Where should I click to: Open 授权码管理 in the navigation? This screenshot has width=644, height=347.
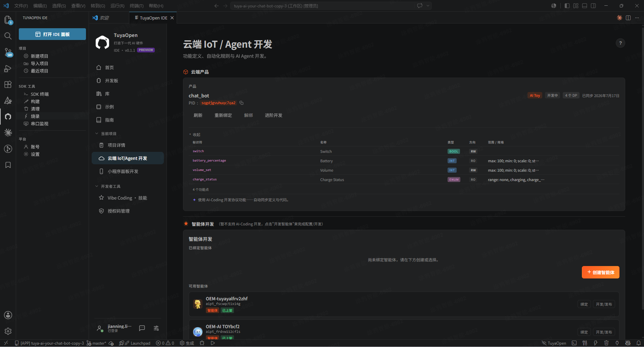pos(119,211)
